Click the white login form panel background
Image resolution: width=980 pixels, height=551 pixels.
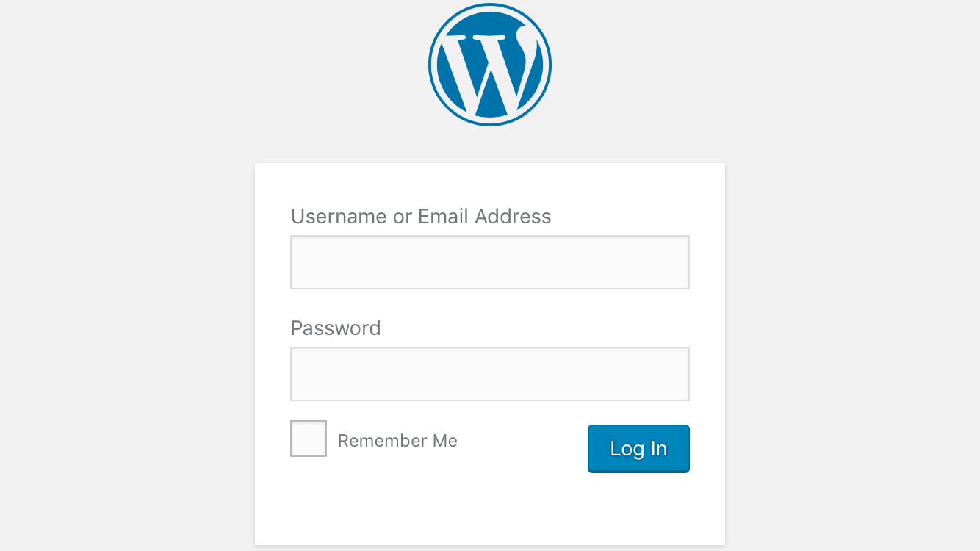tap(490, 507)
